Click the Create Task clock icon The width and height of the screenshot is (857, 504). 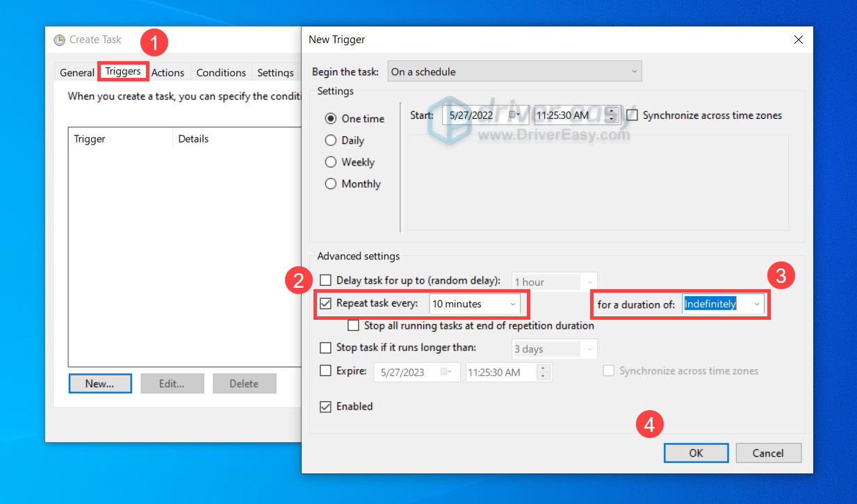click(x=60, y=40)
